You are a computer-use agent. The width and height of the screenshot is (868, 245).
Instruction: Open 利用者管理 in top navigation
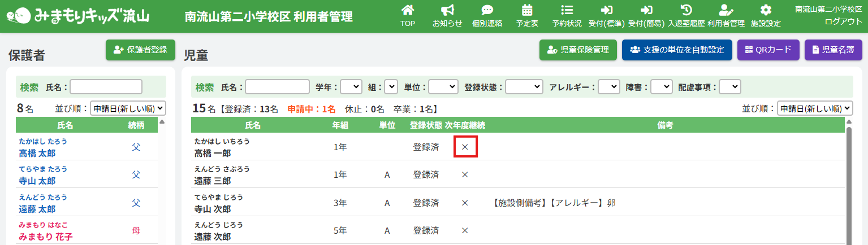pyautogui.click(x=726, y=16)
